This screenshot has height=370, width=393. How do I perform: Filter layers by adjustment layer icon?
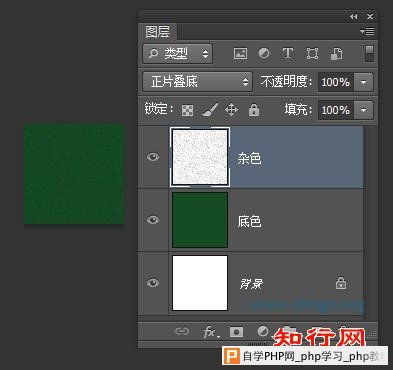click(x=264, y=53)
